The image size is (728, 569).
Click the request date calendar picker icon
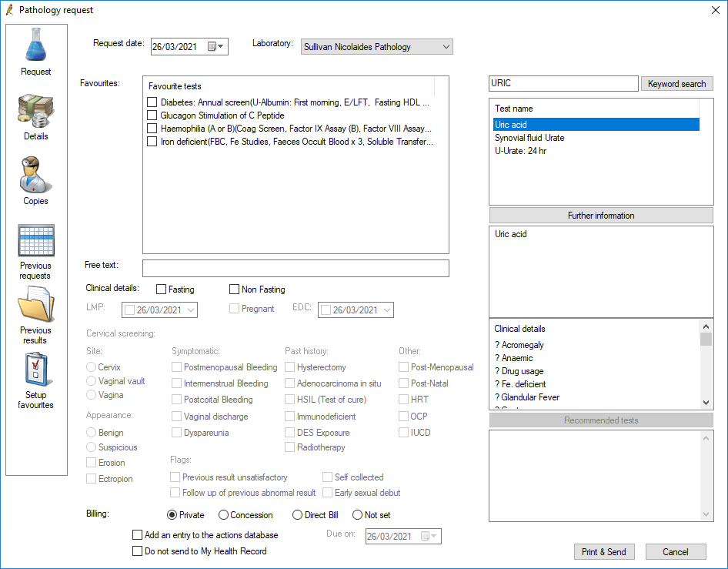(x=212, y=47)
